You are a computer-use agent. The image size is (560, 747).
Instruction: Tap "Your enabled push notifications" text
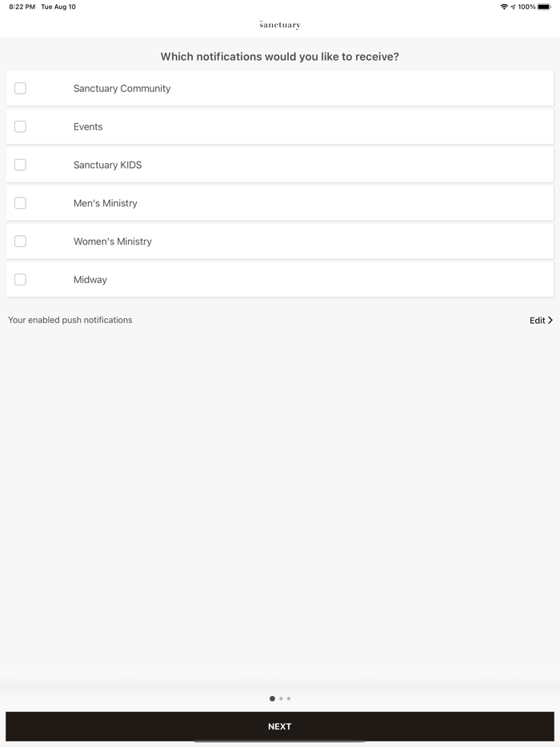tap(70, 320)
